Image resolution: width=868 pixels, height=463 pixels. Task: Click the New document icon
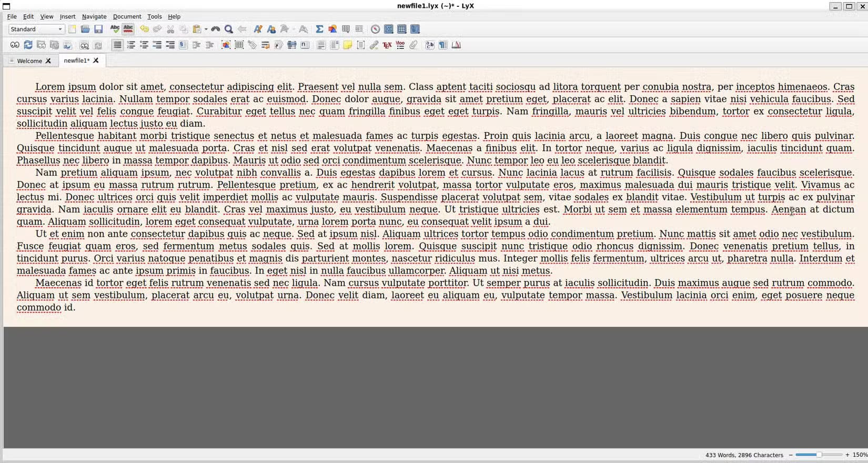(72, 29)
